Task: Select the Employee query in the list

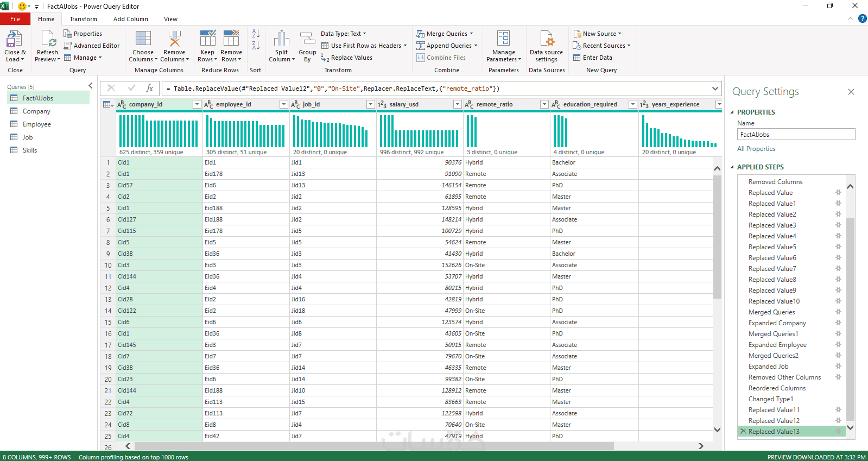Action: pos(36,124)
